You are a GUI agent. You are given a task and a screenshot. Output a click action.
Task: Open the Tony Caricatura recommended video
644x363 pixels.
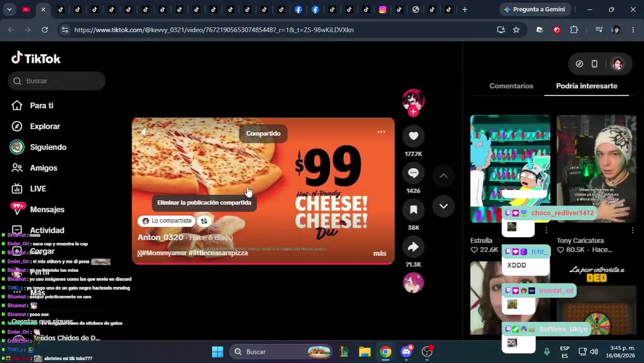point(597,168)
